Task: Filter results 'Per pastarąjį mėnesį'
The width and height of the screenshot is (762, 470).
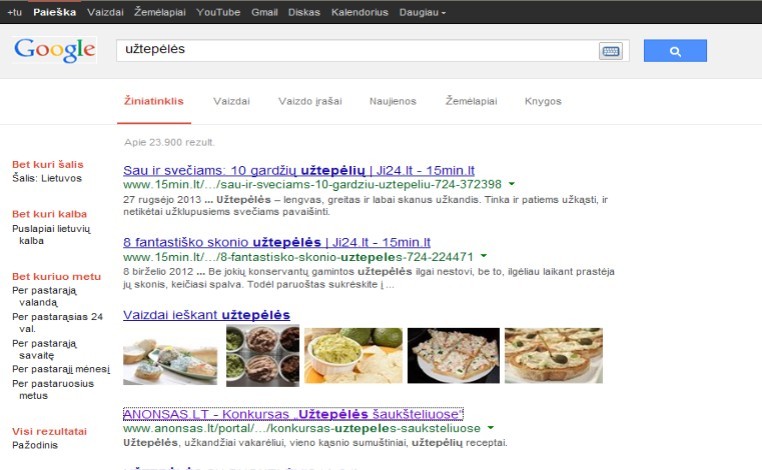Action: point(61,369)
